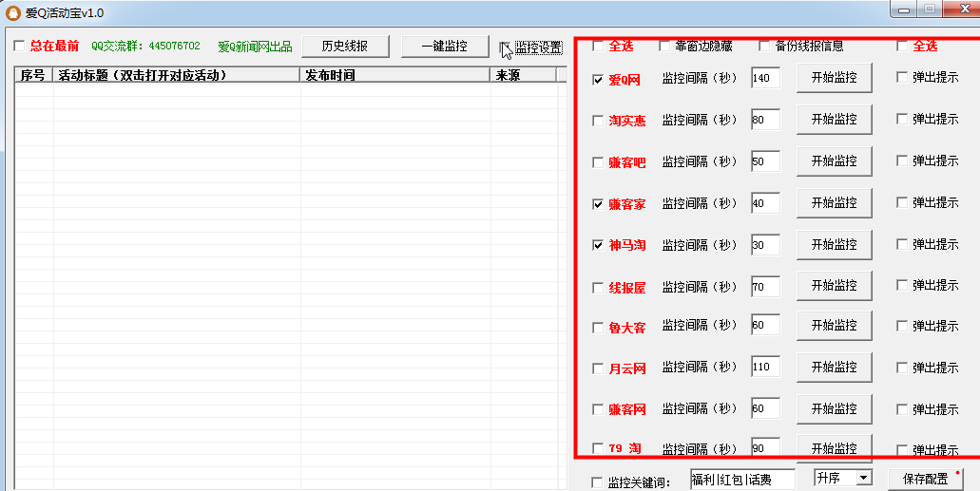Check the 赚客网 site checkbox
The width and height of the screenshot is (980, 491).
(598, 409)
